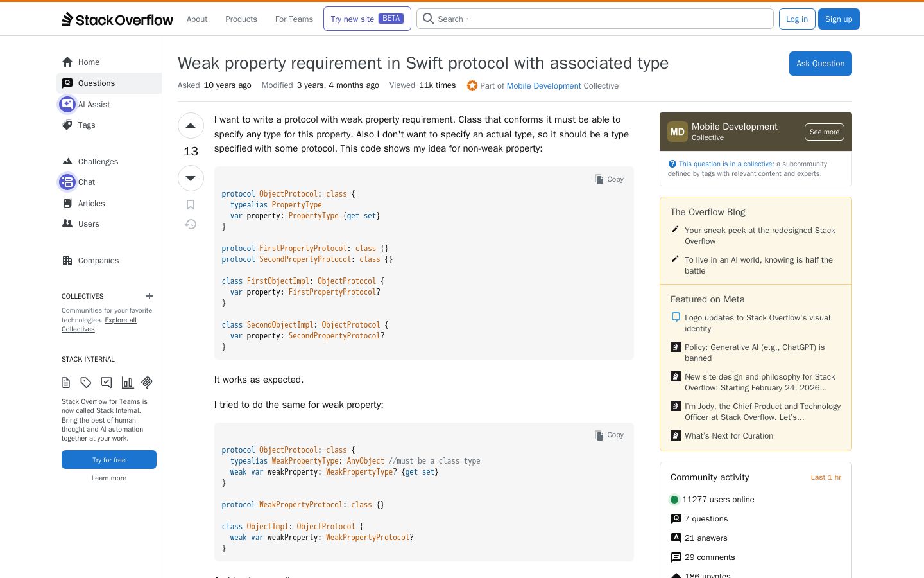Screen dimensions: 924x578
Task: Upvote the question with the up arrow
Action: [x=191, y=126]
